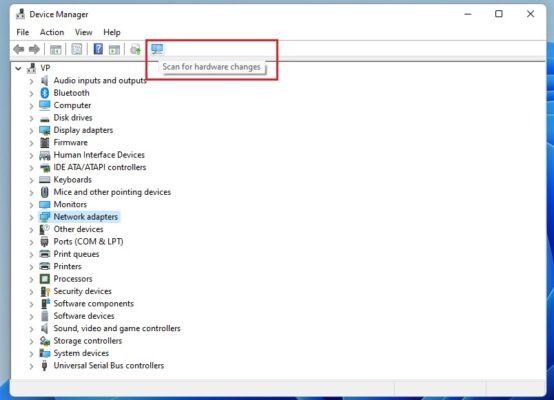Expand the Network adapters category
554x400 pixels.
31,217
